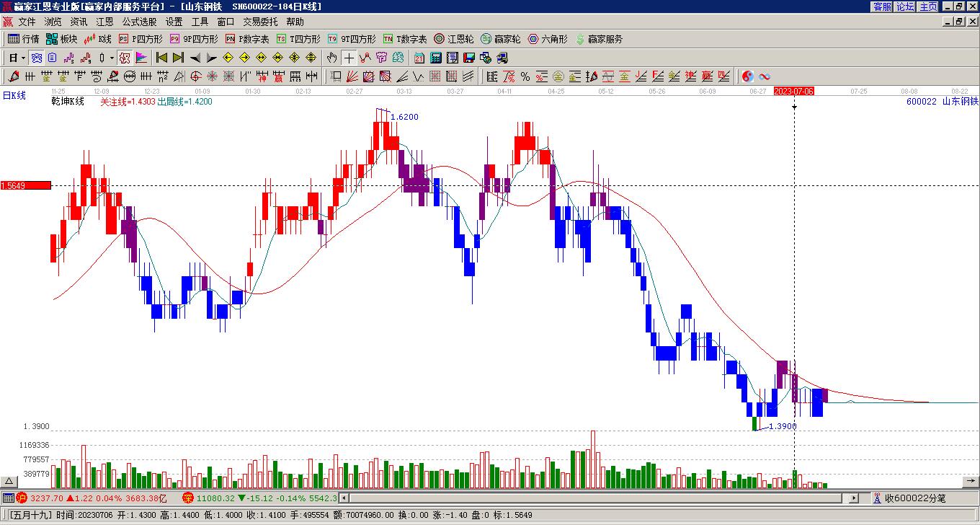Click the infinity loop icon
The height and width of the screenshot is (525, 980).
coord(765,76)
